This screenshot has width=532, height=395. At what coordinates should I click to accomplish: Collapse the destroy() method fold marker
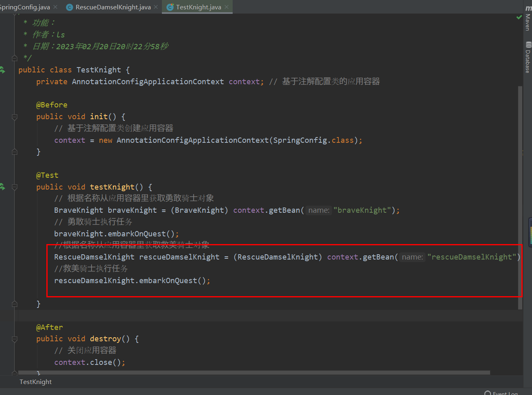coord(15,339)
